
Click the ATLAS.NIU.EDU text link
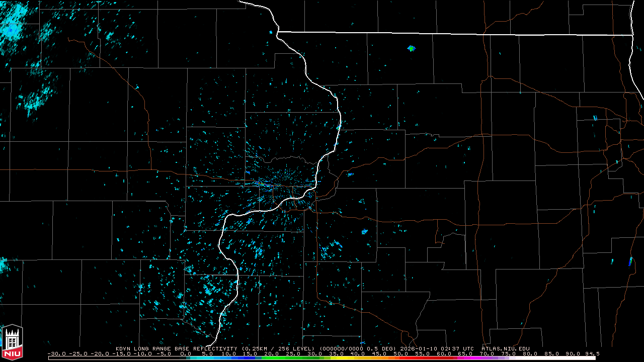[x=505, y=348]
